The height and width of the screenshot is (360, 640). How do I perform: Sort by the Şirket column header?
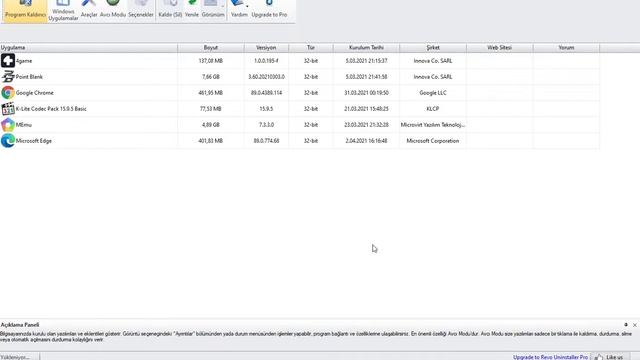click(x=433, y=48)
